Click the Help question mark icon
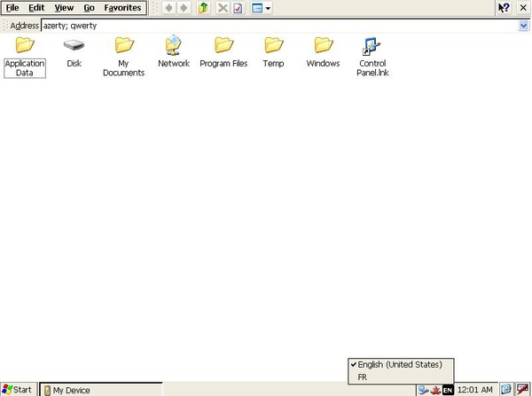The height and width of the screenshot is (396, 532). click(504, 8)
